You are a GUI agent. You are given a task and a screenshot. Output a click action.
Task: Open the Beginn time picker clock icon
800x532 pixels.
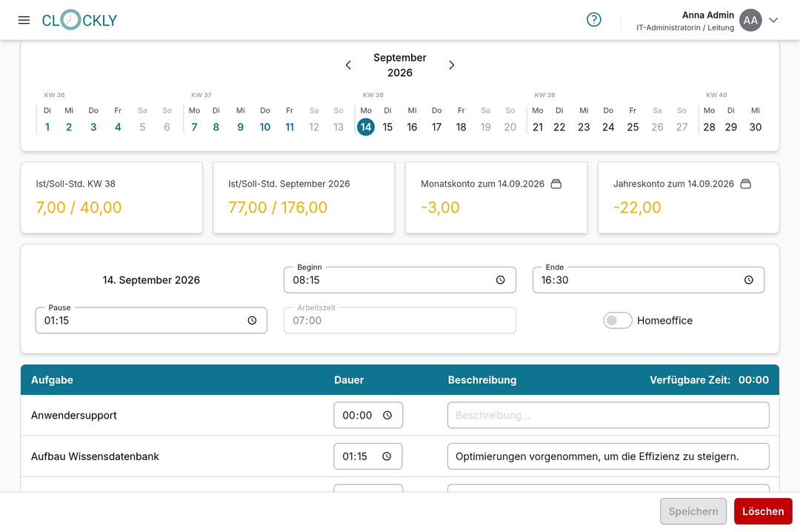point(501,280)
